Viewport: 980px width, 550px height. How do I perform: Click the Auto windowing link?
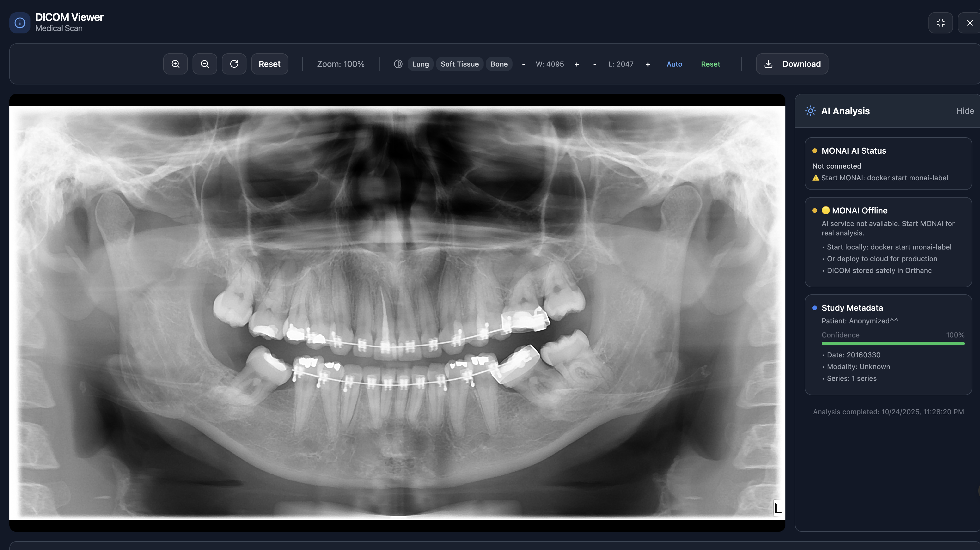pos(674,64)
